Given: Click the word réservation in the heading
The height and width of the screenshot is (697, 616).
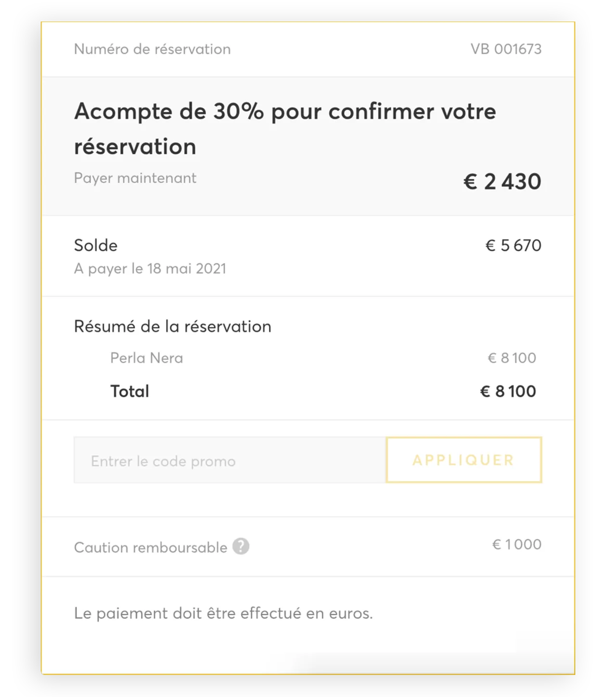Looking at the screenshot, I should [x=135, y=147].
